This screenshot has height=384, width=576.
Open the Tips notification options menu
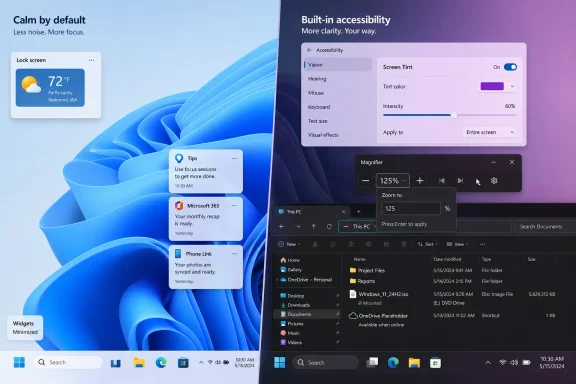(x=234, y=158)
